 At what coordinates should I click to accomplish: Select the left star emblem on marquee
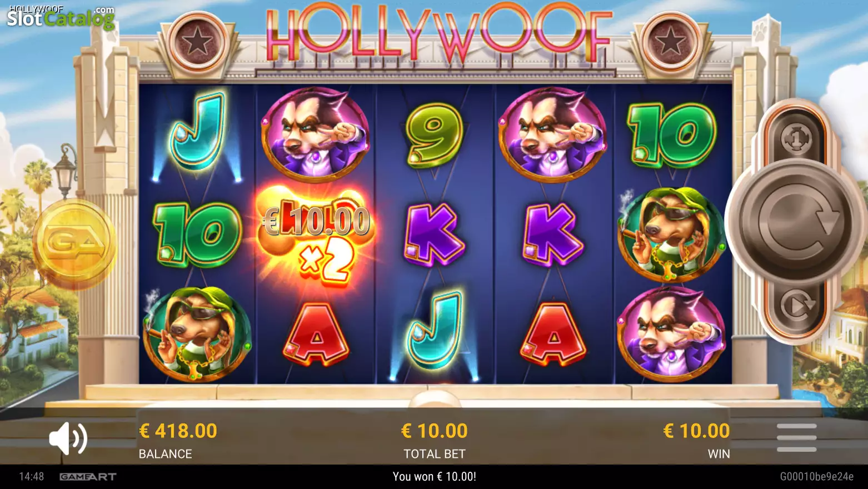click(197, 43)
